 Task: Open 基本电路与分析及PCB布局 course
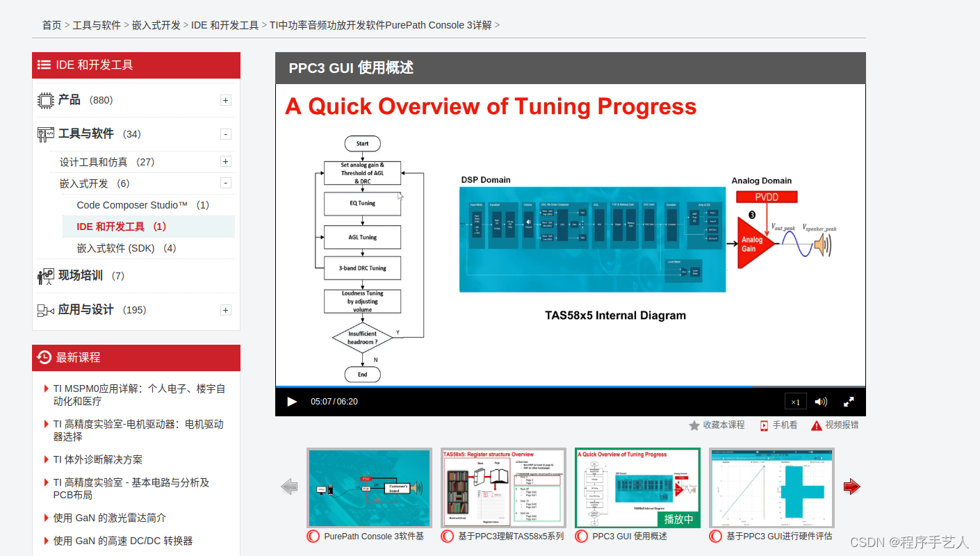[131, 489]
